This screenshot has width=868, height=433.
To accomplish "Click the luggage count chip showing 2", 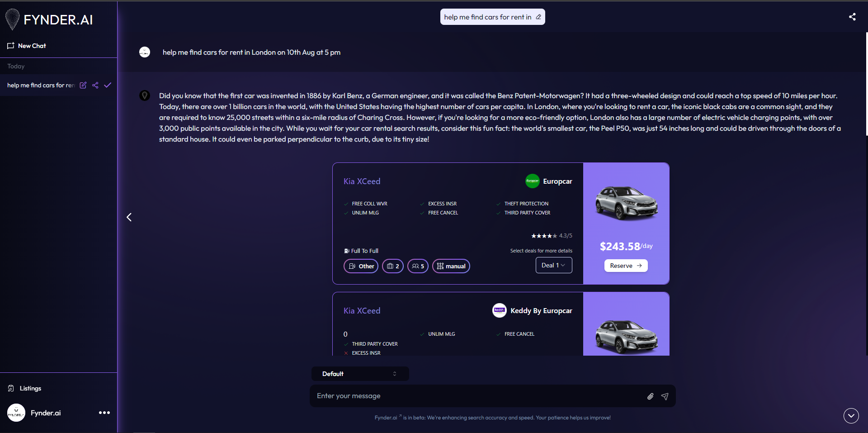I will (x=393, y=266).
